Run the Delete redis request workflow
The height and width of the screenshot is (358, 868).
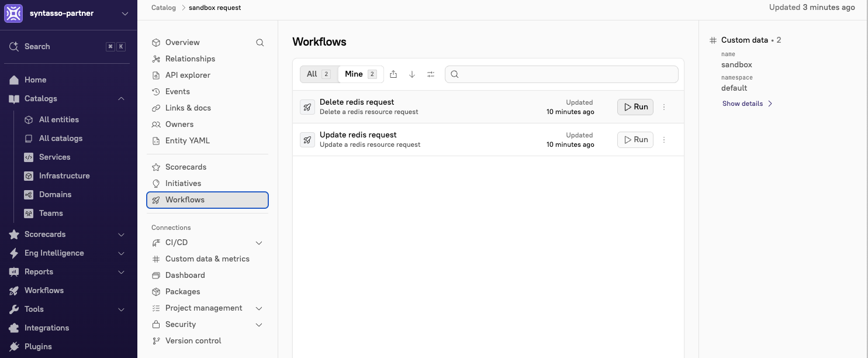point(635,106)
